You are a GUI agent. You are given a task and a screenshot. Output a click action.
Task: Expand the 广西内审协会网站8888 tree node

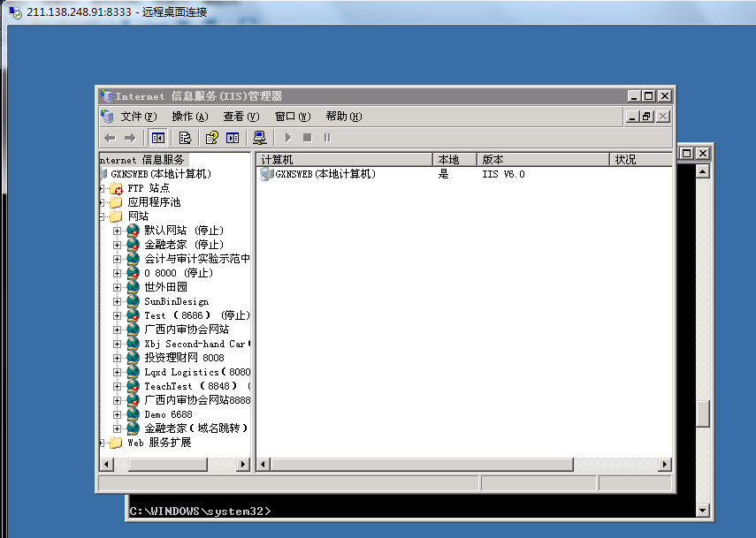point(117,400)
